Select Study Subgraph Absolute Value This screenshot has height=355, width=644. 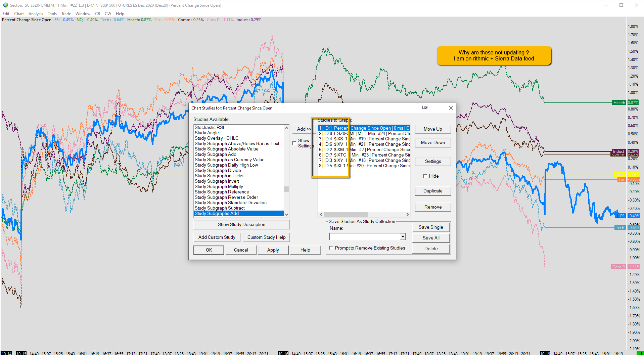(x=239, y=149)
